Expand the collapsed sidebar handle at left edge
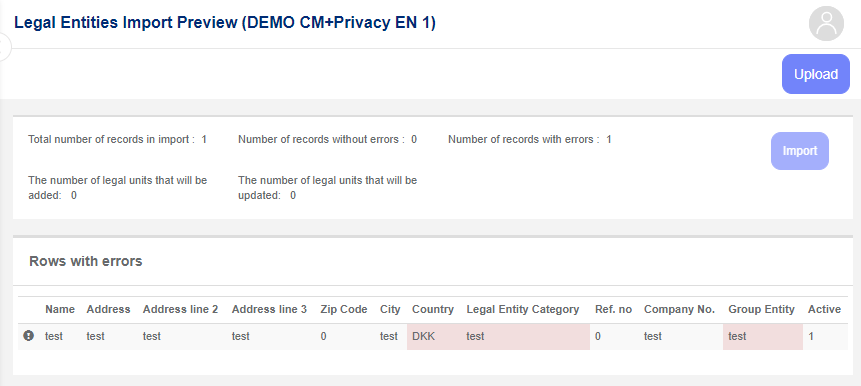This screenshot has width=861, height=386. (x=3, y=47)
